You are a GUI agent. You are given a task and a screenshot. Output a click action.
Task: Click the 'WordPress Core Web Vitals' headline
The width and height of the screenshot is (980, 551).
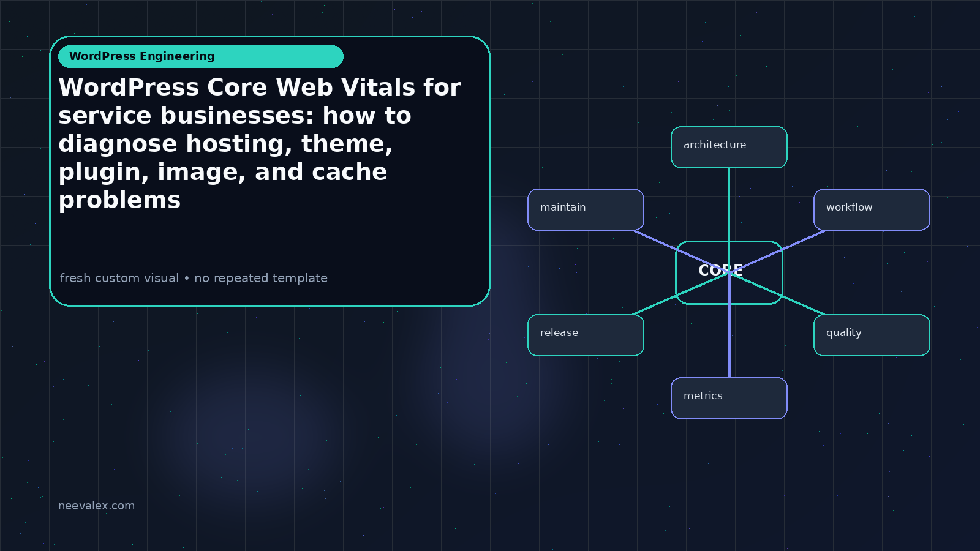point(260,143)
